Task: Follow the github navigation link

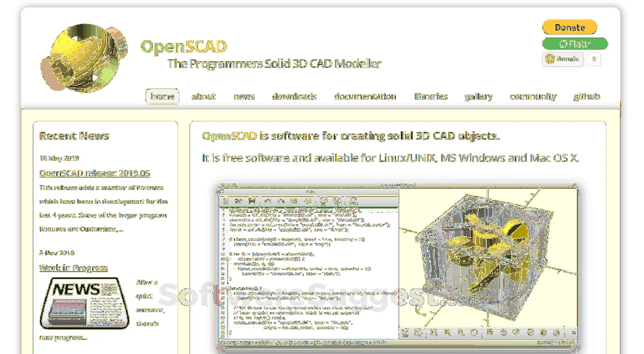Action: 587,97
